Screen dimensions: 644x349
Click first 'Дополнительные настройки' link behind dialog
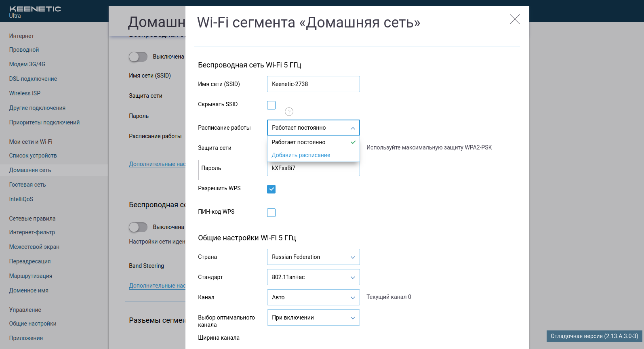tap(157, 164)
